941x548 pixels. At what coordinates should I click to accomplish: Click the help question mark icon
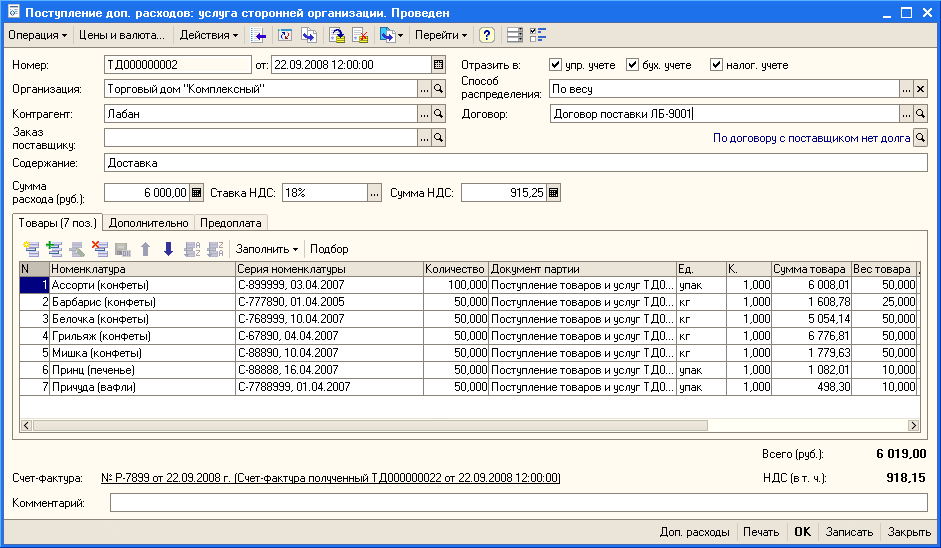coord(487,35)
